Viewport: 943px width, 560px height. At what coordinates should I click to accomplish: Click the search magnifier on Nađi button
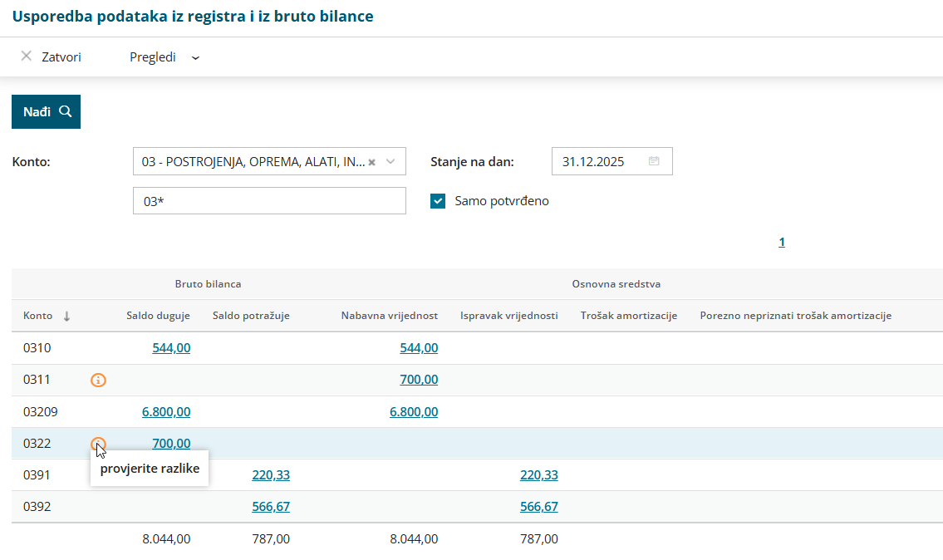click(x=66, y=111)
